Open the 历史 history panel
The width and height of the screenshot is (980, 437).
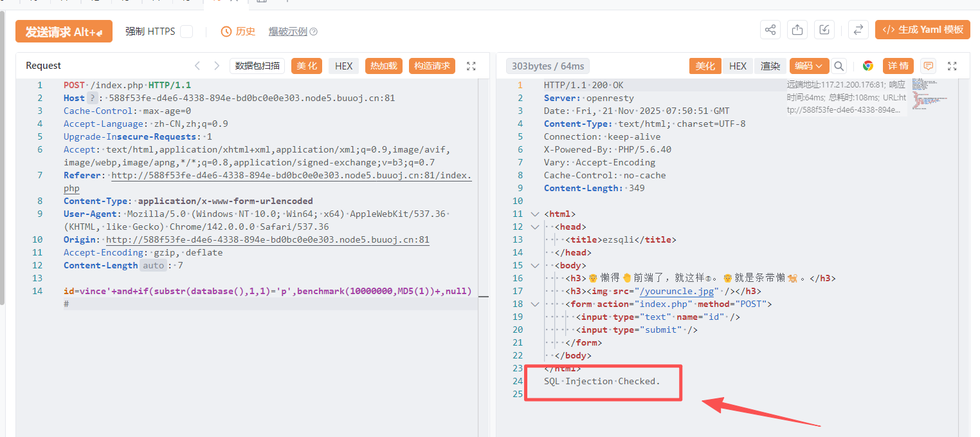click(x=238, y=32)
